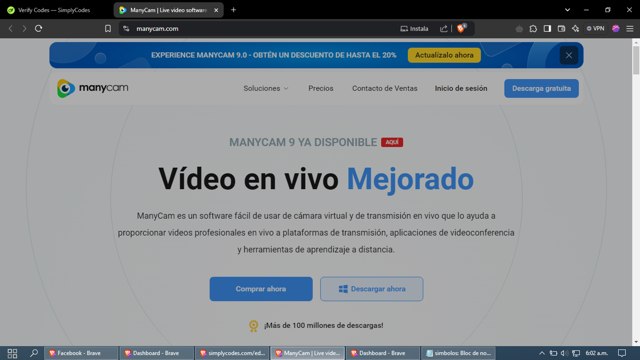640x360 pixels.
Task: Open a new tab with the plus button
Action: click(233, 10)
